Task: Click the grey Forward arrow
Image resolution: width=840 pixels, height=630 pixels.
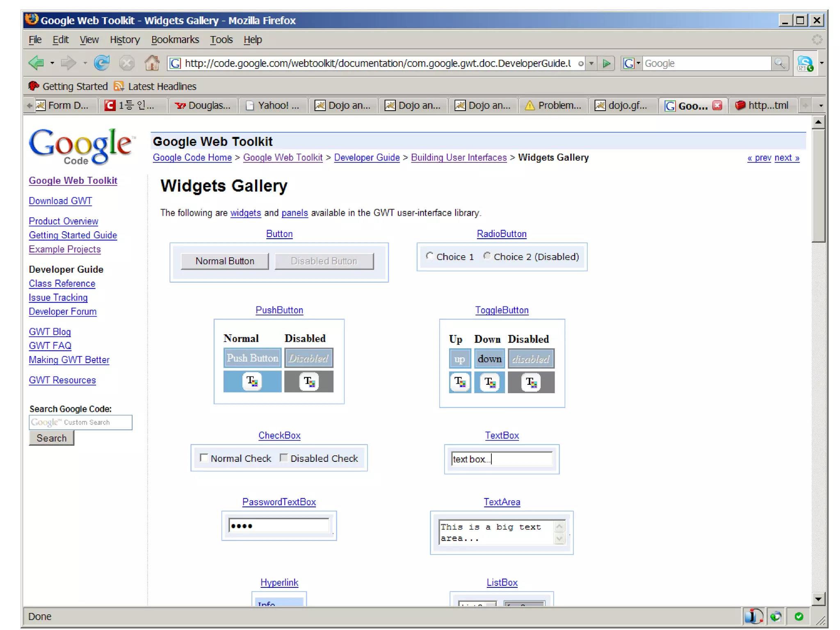Action: tap(68, 63)
